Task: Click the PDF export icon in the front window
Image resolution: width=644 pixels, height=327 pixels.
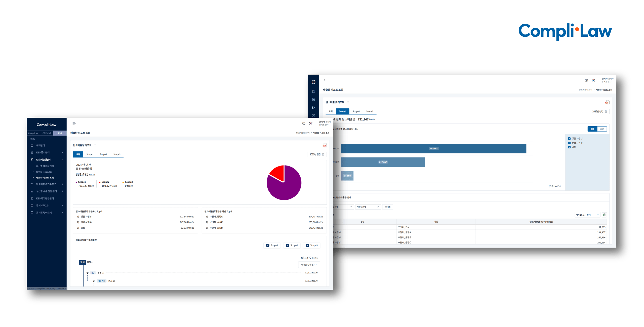Action: coord(325,145)
